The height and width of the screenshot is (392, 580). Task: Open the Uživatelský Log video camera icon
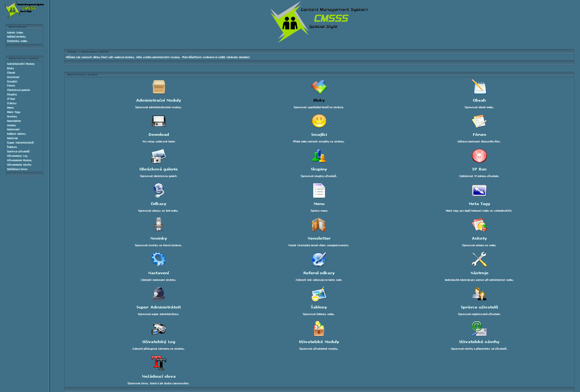(x=159, y=328)
